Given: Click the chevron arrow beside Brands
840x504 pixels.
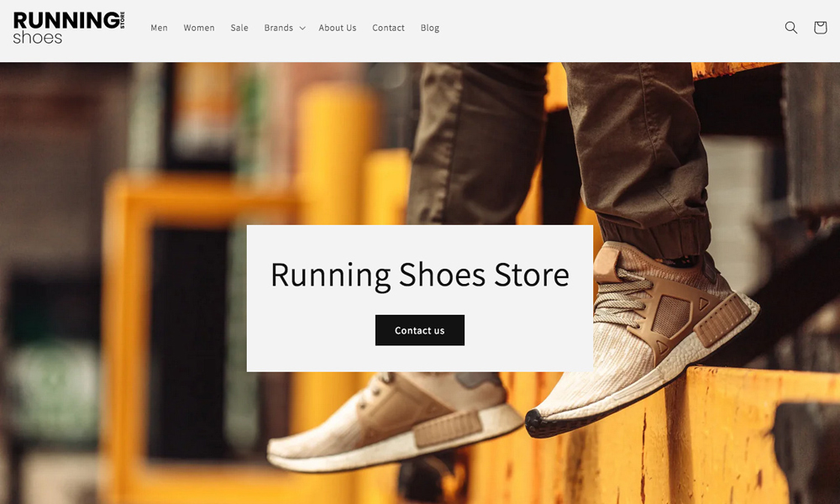Looking at the screenshot, I should point(302,29).
